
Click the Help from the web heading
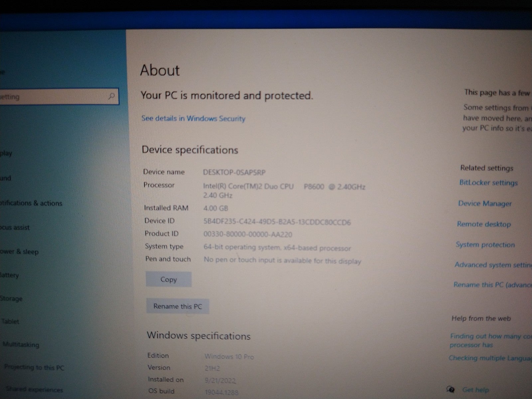point(481,319)
